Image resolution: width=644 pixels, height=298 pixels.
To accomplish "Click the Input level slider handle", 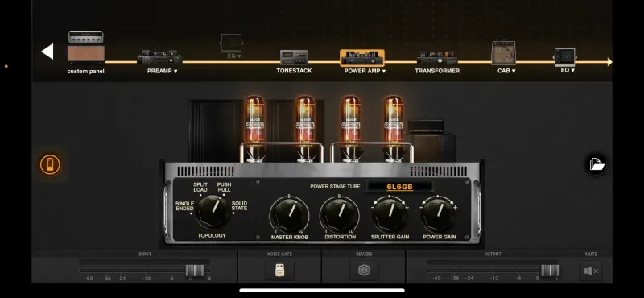I will coord(195,271).
